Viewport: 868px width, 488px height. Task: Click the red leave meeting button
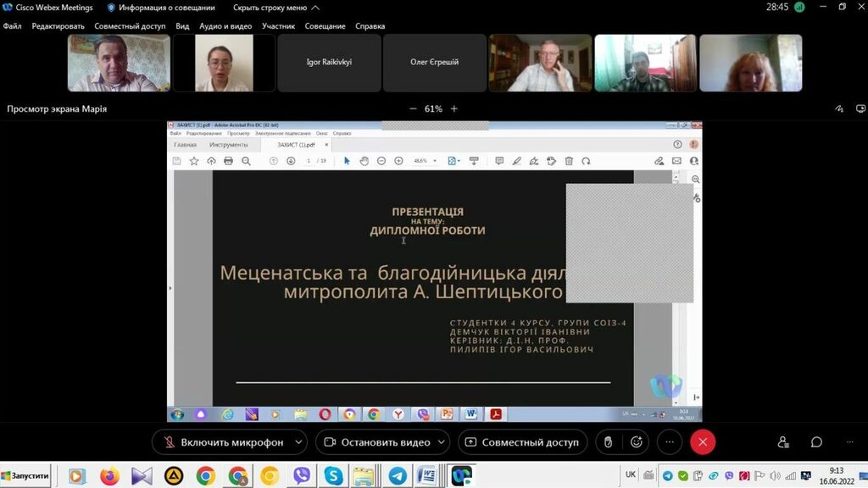point(702,442)
